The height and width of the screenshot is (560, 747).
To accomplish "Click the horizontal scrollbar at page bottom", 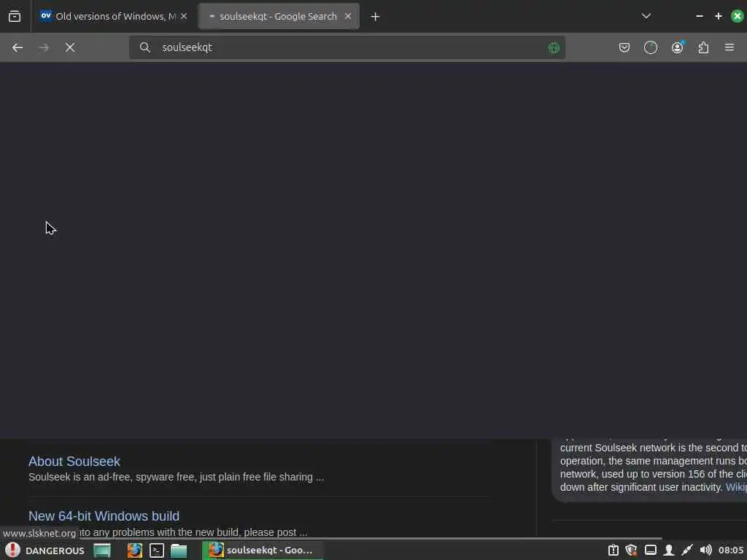I will [x=331, y=538].
